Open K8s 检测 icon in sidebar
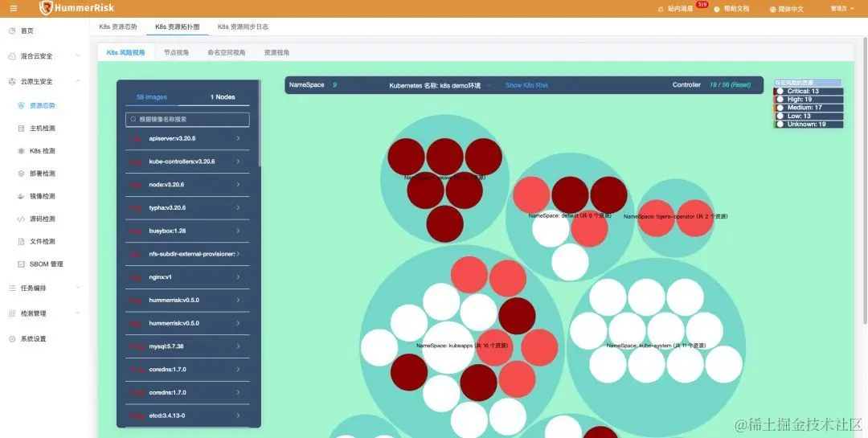Viewport: 868px width, 438px height. [x=21, y=150]
